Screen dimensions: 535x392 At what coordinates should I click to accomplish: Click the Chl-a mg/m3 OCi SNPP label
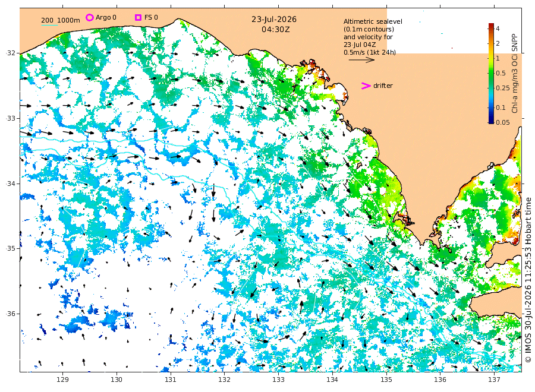pyautogui.click(x=515, y=73)
